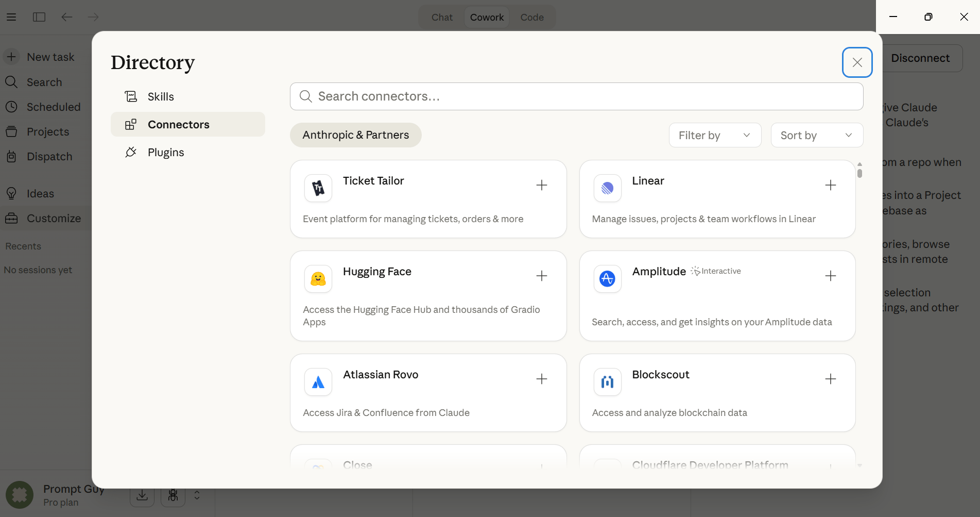This screenshot has height=517, width=980.
Task: Click the Plugins plug icon
Action: point(131,152)
